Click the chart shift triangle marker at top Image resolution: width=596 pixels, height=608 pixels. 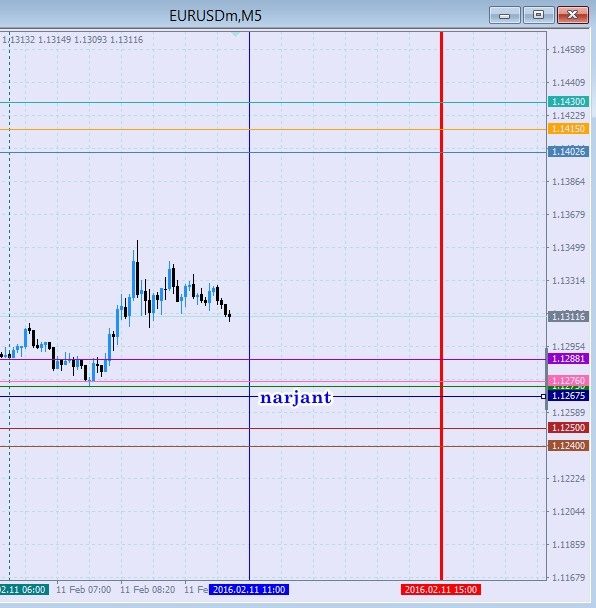235,35
